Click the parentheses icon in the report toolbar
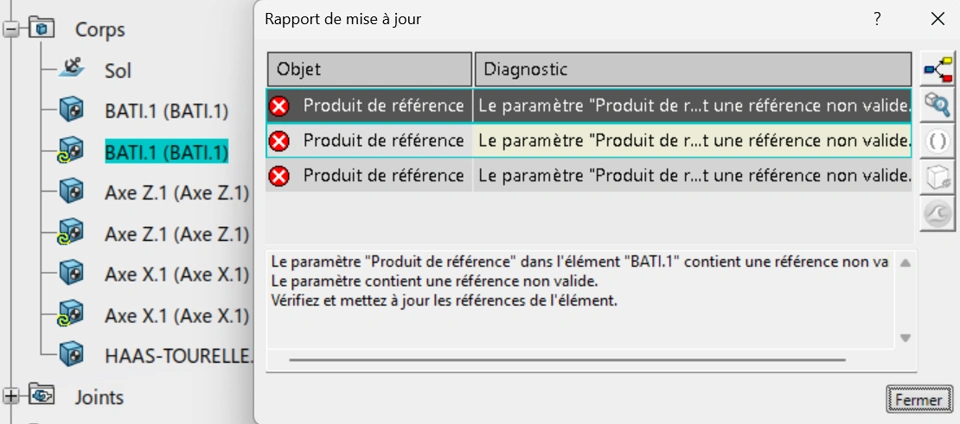This screenshot has width=960, height=424. tap(937, 141)
